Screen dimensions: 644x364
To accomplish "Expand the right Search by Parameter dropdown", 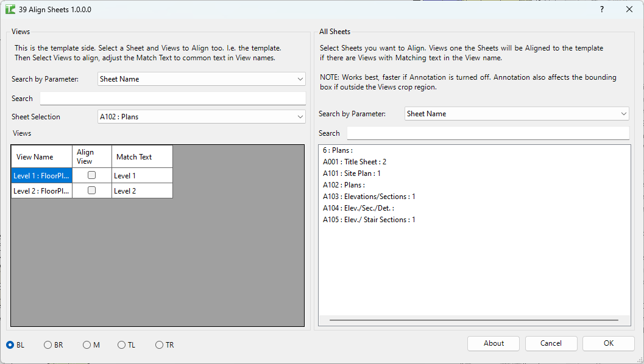I will point(516,113).
